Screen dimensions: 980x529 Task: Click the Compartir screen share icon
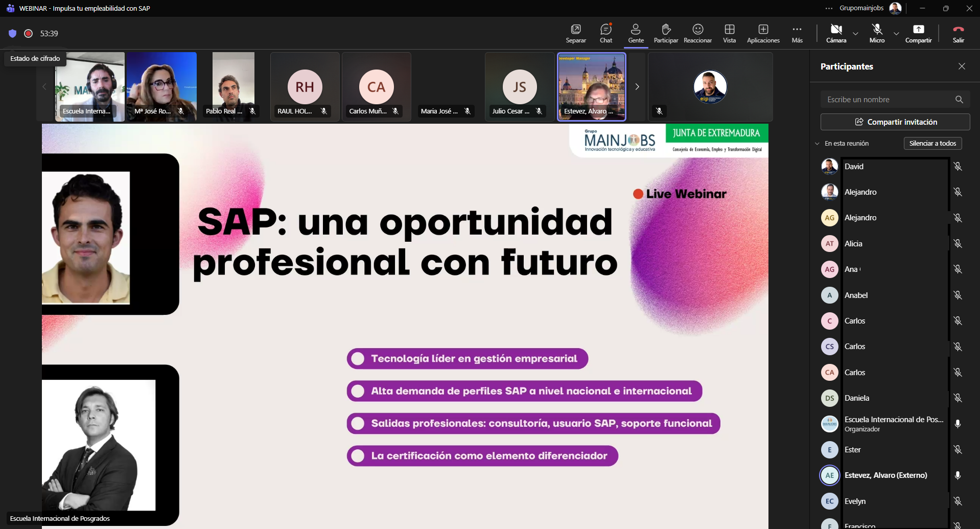tap(918, 33)
